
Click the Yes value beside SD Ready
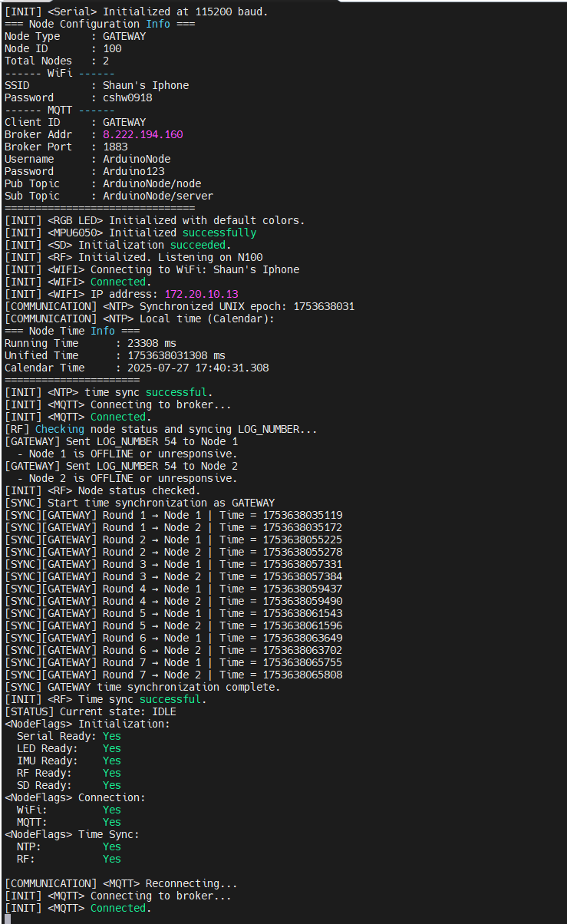click(x=112, y=785)
